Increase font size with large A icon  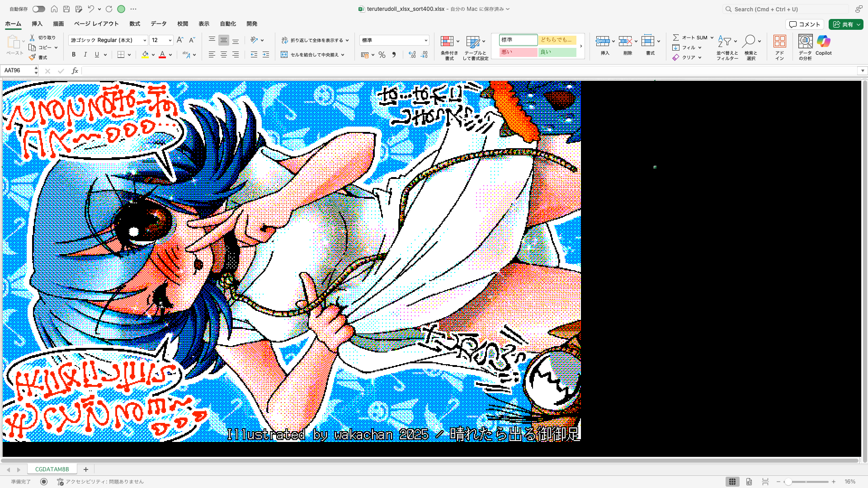click(x=180, y=40)
